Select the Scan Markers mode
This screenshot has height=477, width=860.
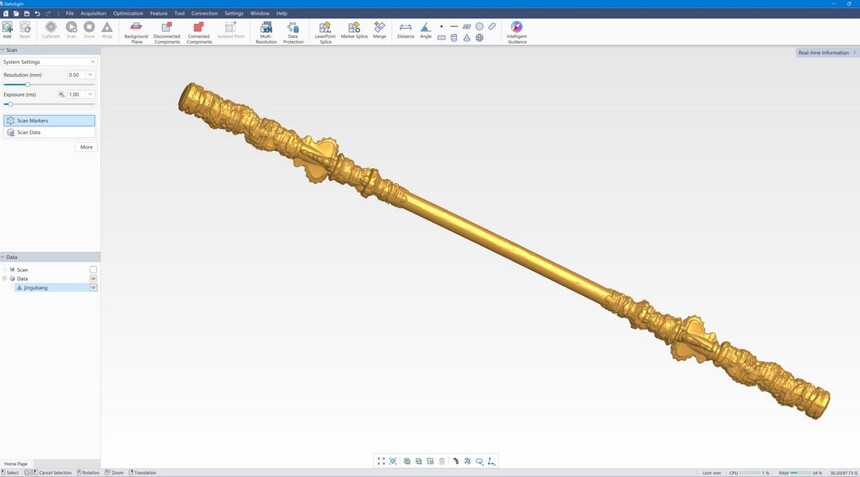49,121
